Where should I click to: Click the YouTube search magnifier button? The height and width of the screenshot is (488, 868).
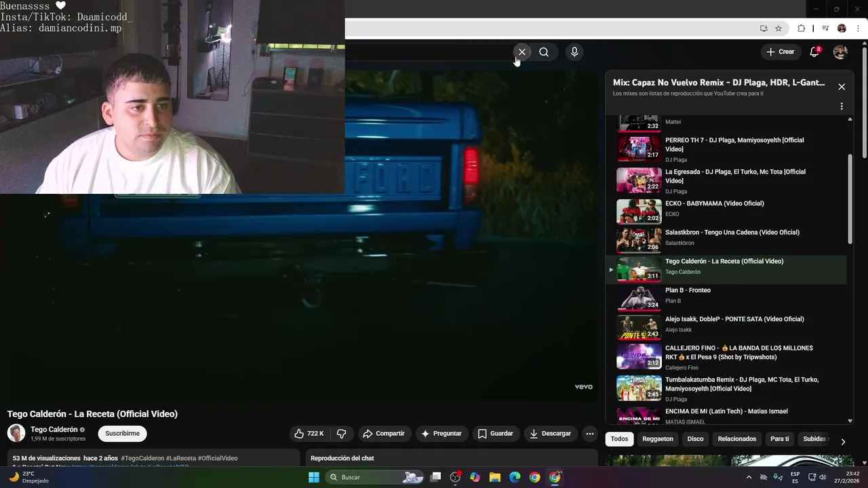pyautogui.click(x=544, y=52)
